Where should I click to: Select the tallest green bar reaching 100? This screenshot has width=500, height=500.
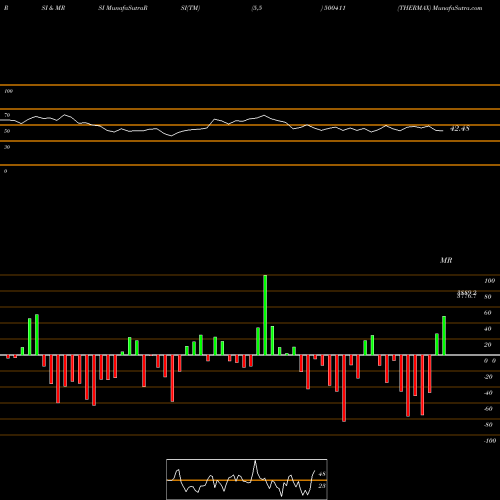(x=265, y=315)
